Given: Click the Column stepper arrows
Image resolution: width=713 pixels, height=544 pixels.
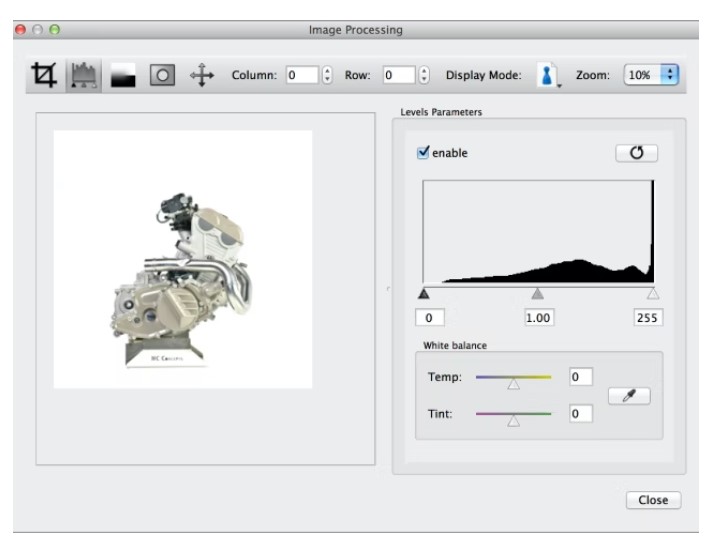Looking at the screenshot, I should click(327, 75).
